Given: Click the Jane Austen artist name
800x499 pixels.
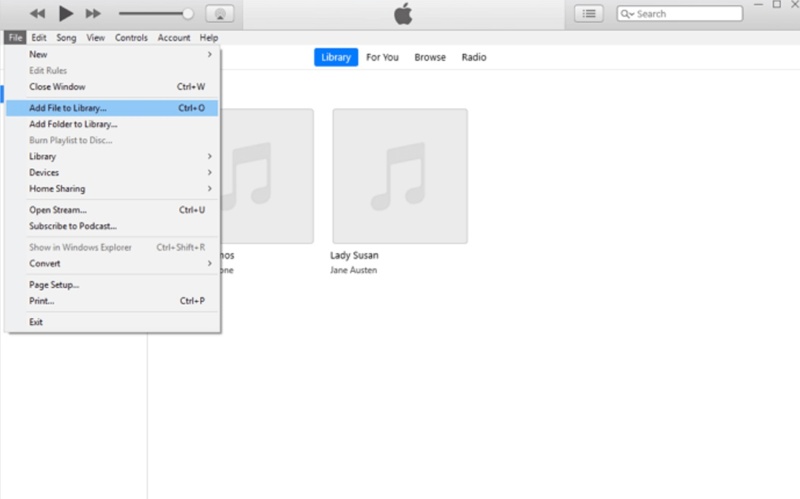Looking at the screenshot, I should (x=354, y=270).
